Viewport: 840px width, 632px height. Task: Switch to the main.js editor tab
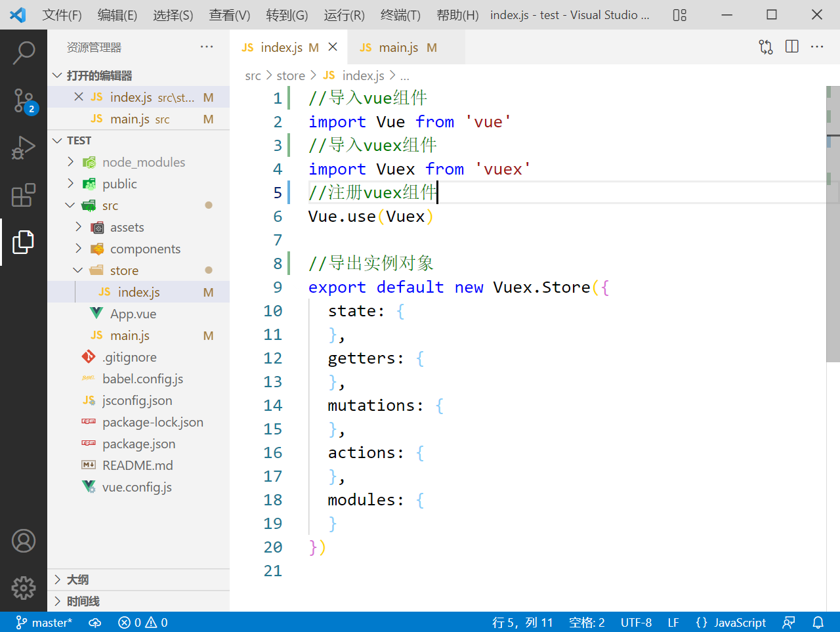pos(406,47)
